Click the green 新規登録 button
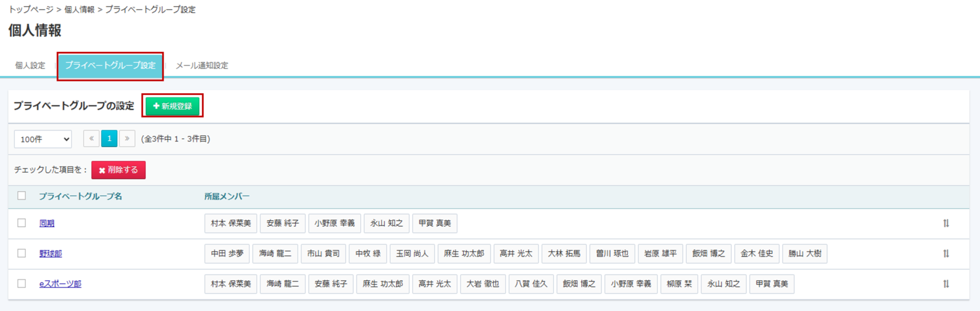This screenshot has width=980, height=311. (x=173, y=106)
